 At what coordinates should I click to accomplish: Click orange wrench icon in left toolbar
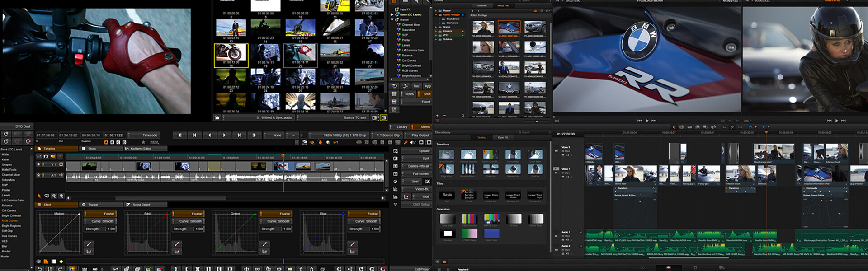click(x=406, y=142)
